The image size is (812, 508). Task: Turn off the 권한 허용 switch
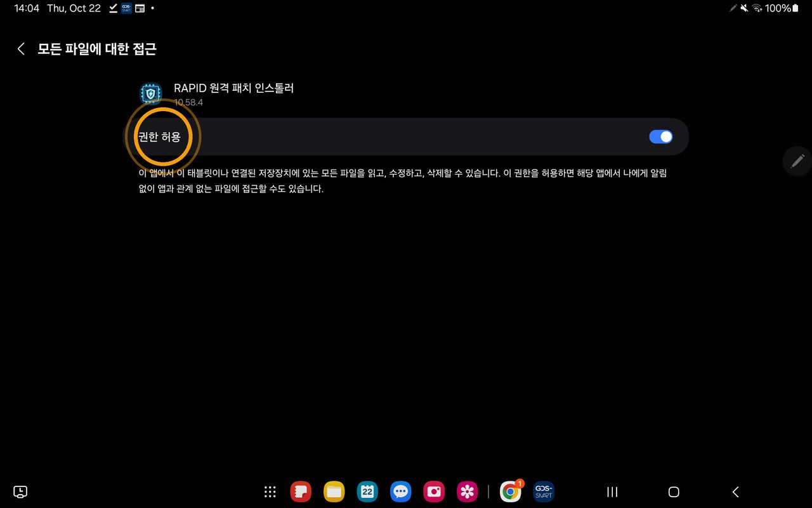coord(660,137)
